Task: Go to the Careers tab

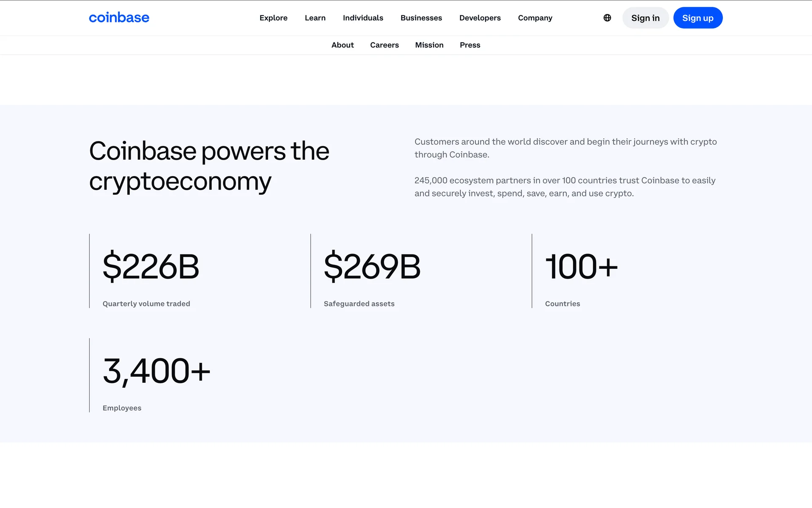Action: 384,45
